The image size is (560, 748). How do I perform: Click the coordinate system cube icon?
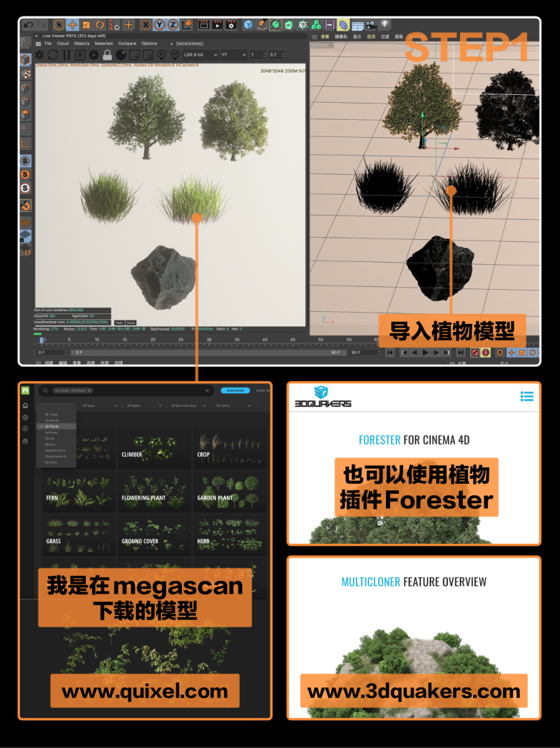tap(188, 25)
